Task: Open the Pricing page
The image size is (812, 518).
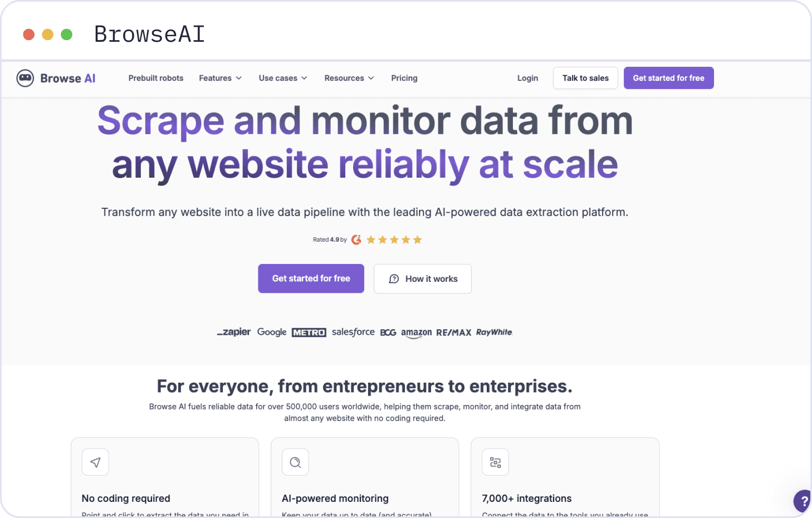Action: click(x=404, y=78)
